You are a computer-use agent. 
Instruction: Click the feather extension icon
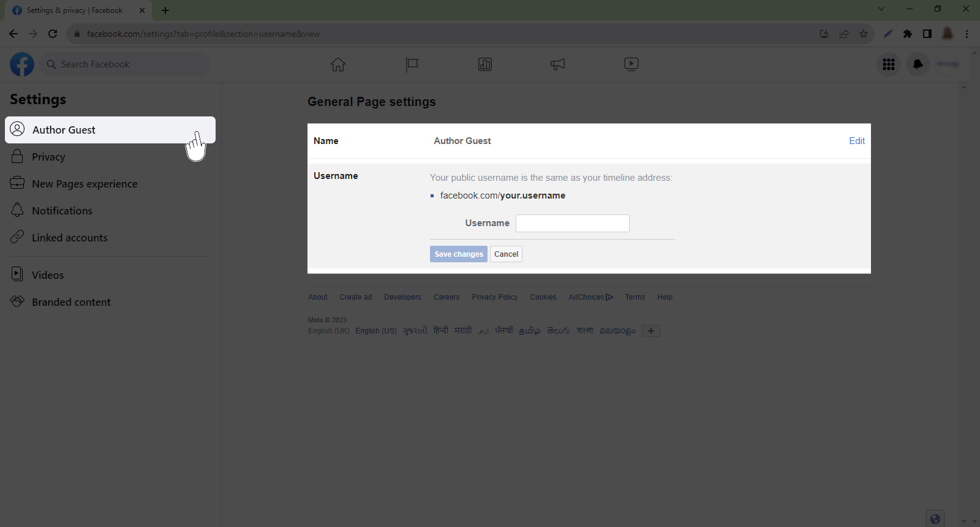[888, 34]
